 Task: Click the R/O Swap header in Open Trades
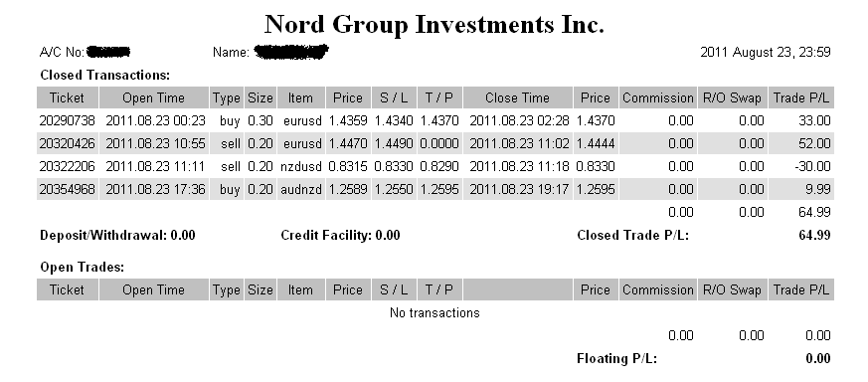coord(733,290)
